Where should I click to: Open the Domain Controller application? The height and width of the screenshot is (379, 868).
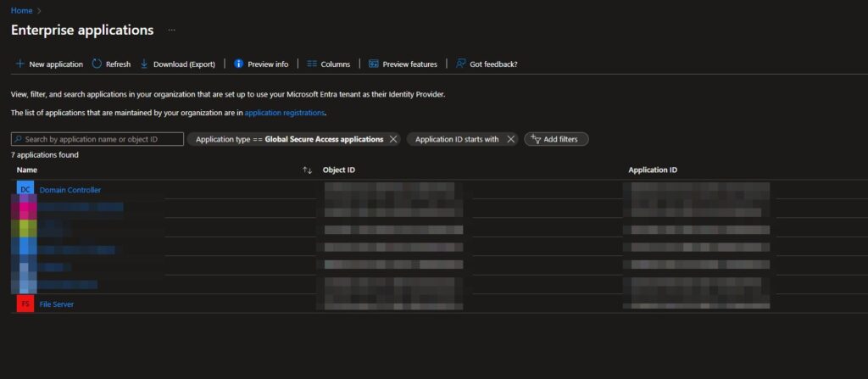coord(70,190)
